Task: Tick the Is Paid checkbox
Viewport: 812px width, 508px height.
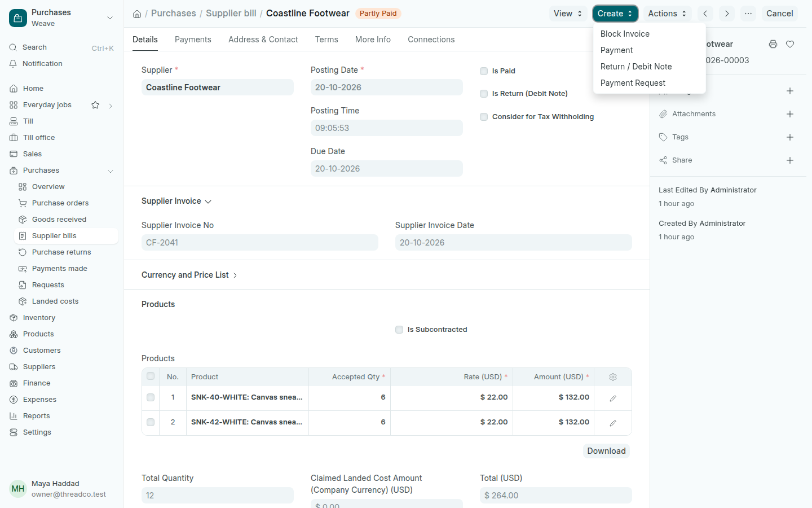Action: [484, 71]
